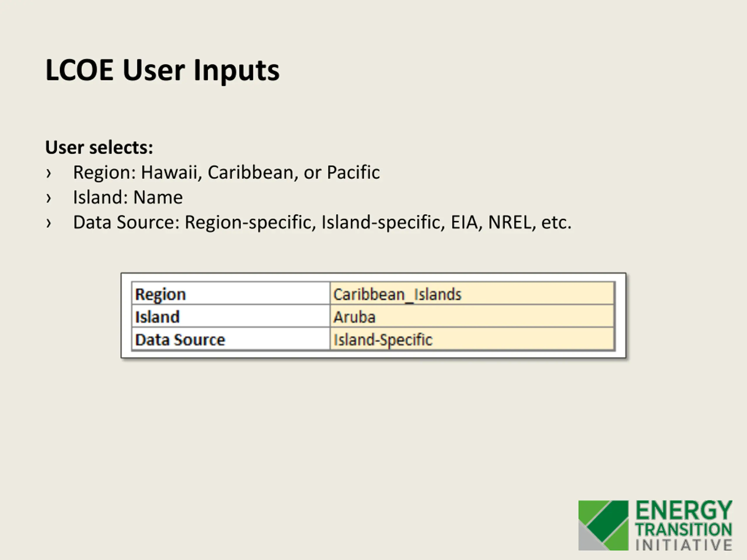Select the 'Region' label cell in table
Image resolution: width=747 pixels, height=560 pixels.
click(231, 293)
